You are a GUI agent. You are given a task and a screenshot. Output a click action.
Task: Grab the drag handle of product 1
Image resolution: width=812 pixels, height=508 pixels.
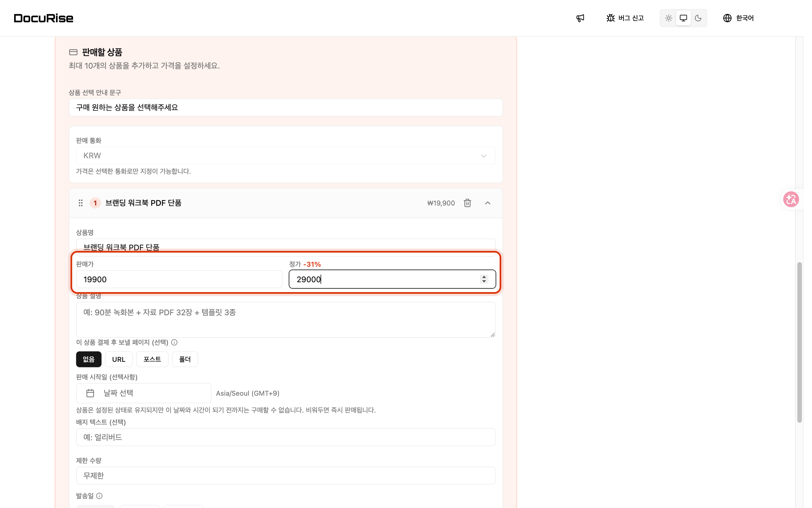(81, 203)
